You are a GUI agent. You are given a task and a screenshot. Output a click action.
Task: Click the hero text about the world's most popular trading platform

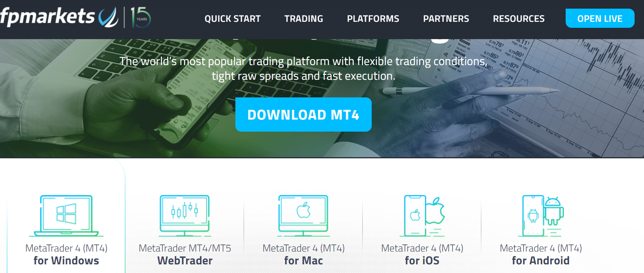304,68
